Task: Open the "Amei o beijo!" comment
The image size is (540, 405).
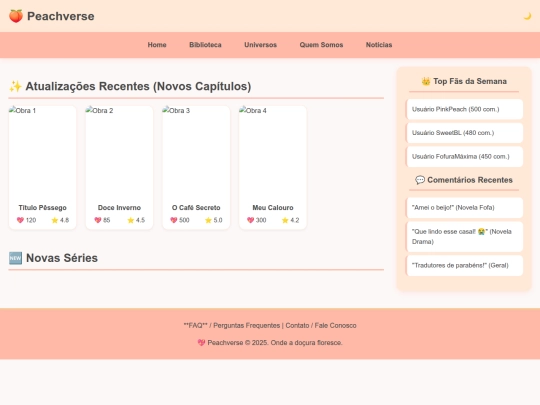Action: pyautogui.click(x=464, y=208)
